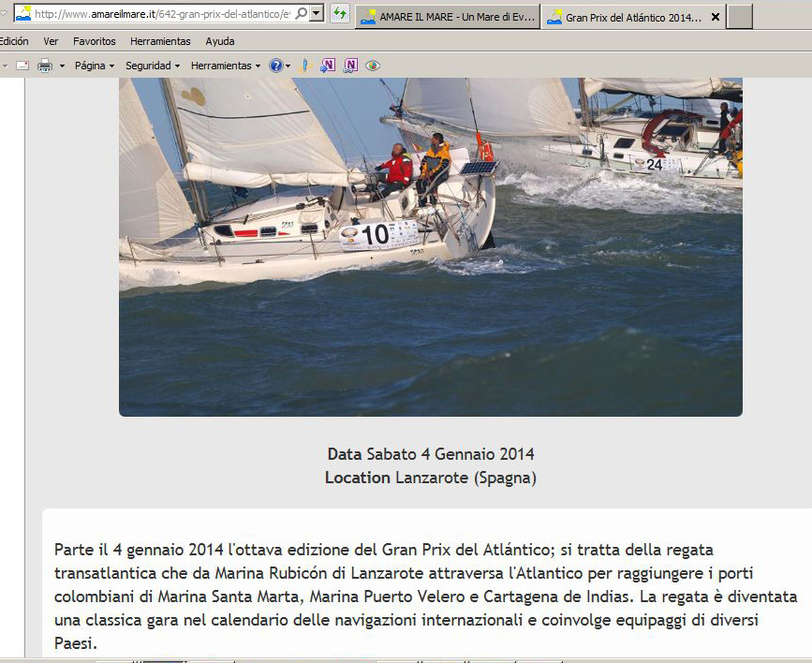
Task: Click the search magnifier in address bar
Action: coord(302,14)
